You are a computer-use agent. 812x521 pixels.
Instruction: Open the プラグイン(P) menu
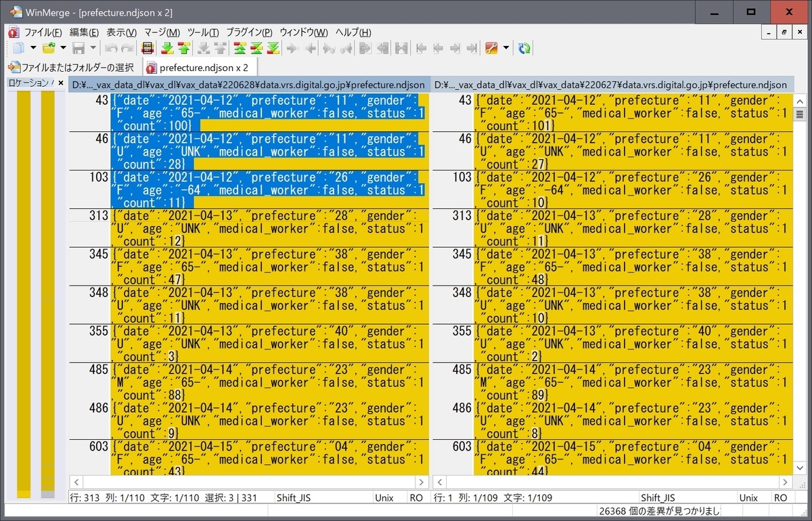(249, 32)
